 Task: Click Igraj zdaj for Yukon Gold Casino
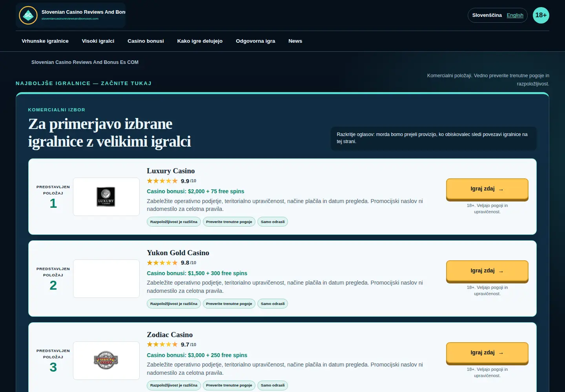[x=487, y=271]
